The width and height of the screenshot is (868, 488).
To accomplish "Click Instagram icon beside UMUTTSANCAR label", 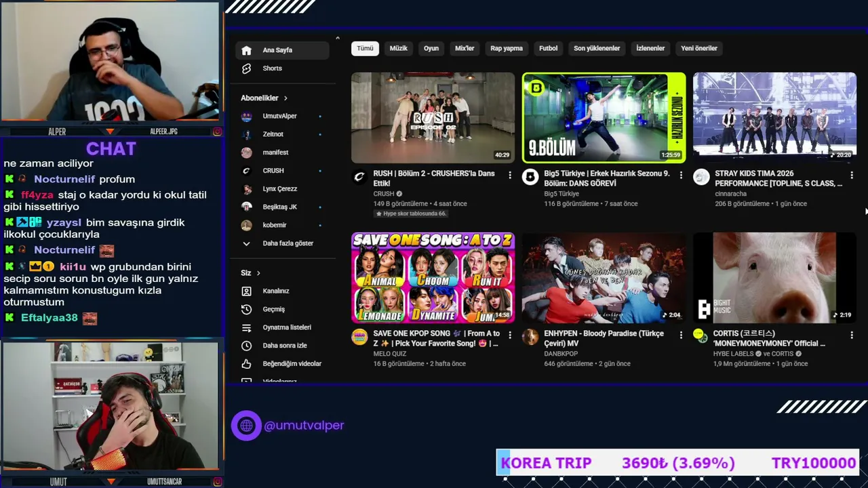I will [x=217, y=482].
